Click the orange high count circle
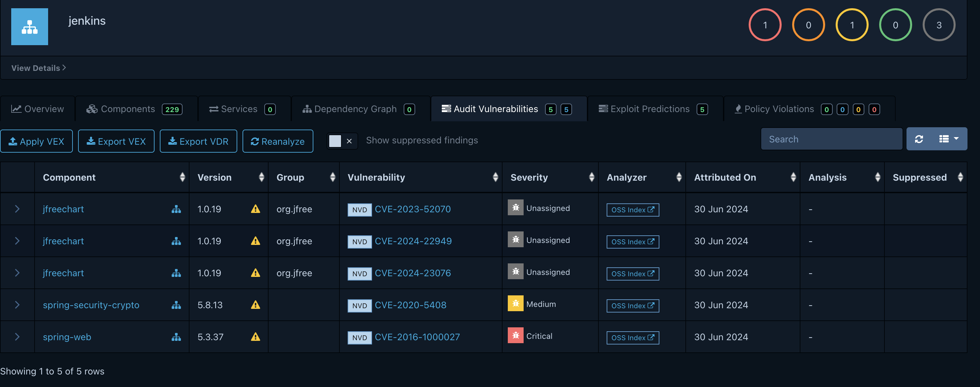 (x=808, y=25)
